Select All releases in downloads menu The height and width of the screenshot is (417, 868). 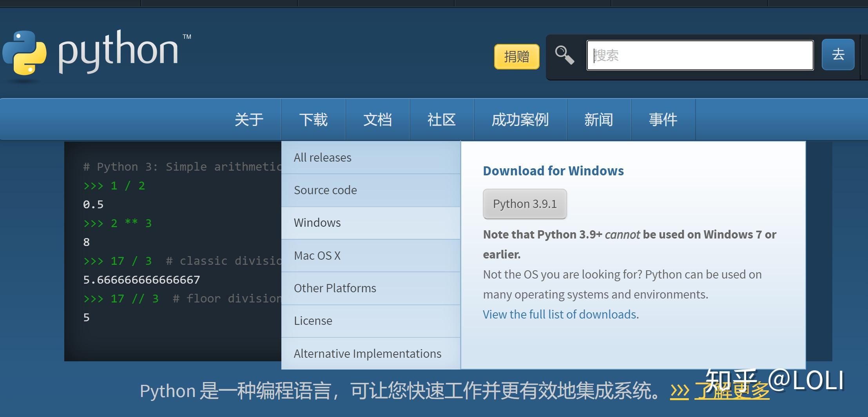click(x=371, y=157)
